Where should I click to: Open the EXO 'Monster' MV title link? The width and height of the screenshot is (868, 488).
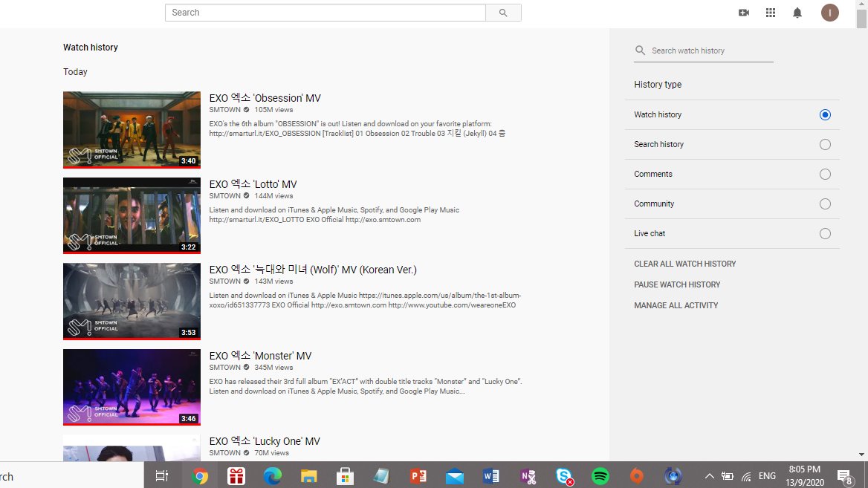click(x=260, y=356)
